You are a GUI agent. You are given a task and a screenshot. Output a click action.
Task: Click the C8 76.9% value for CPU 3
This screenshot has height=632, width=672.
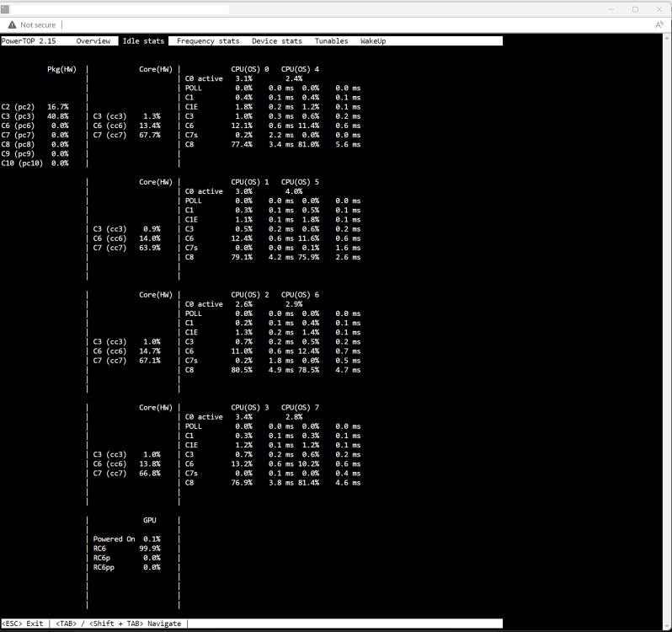242,483
